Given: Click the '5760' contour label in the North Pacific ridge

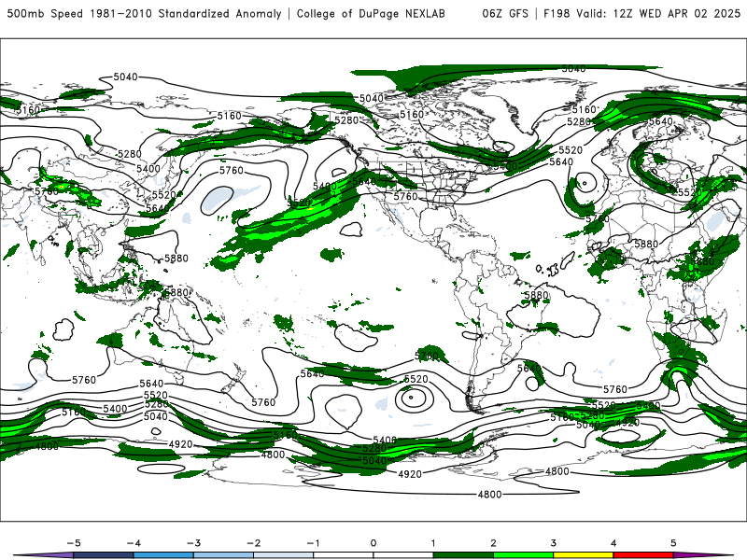Looking at the screenshot, I should pos(231,170).
